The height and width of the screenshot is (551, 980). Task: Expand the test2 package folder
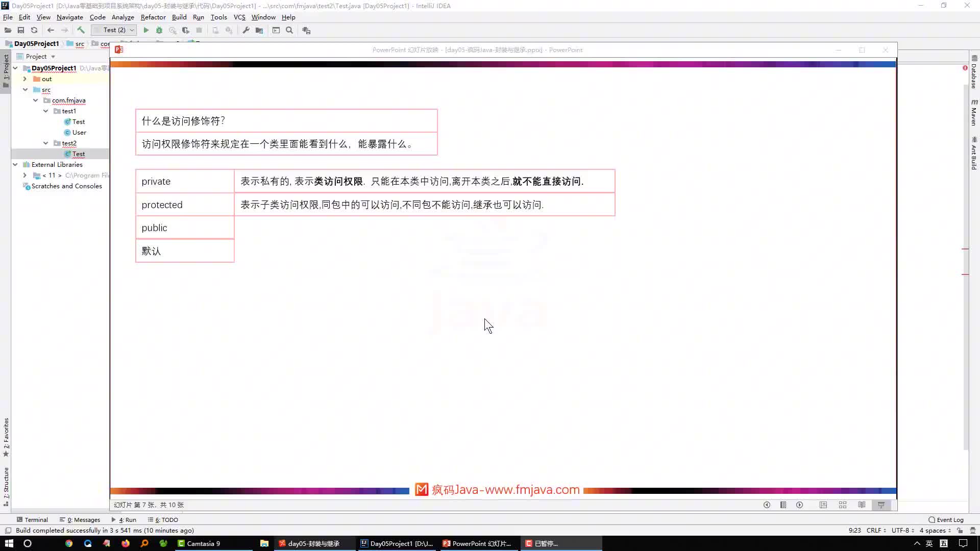[46, 143]
